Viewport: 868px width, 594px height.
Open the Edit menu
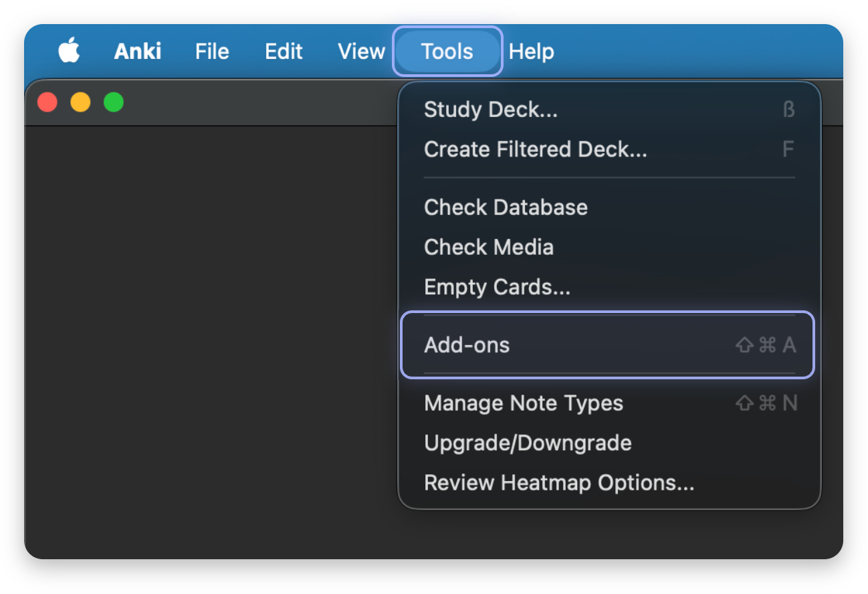284,52
